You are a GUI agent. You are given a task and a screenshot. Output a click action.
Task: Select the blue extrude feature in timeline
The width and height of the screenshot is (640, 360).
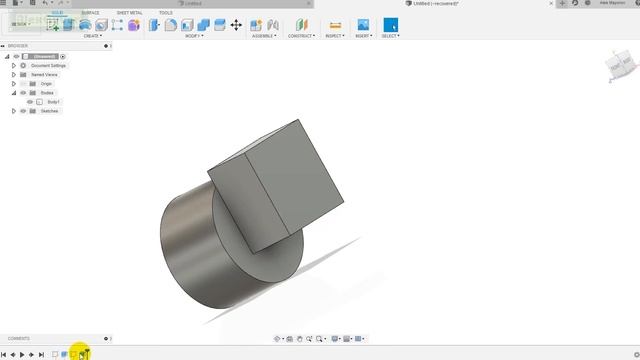pos(64,354)
